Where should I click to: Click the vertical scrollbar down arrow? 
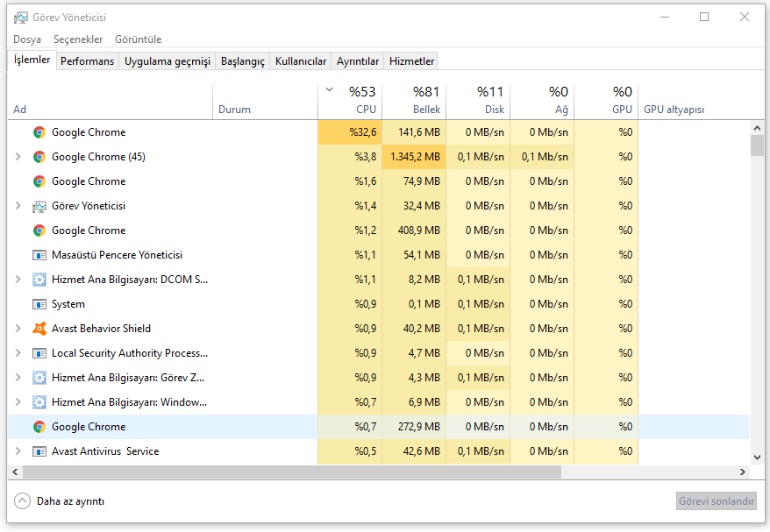pyautogui.click(x=758, y=457)
